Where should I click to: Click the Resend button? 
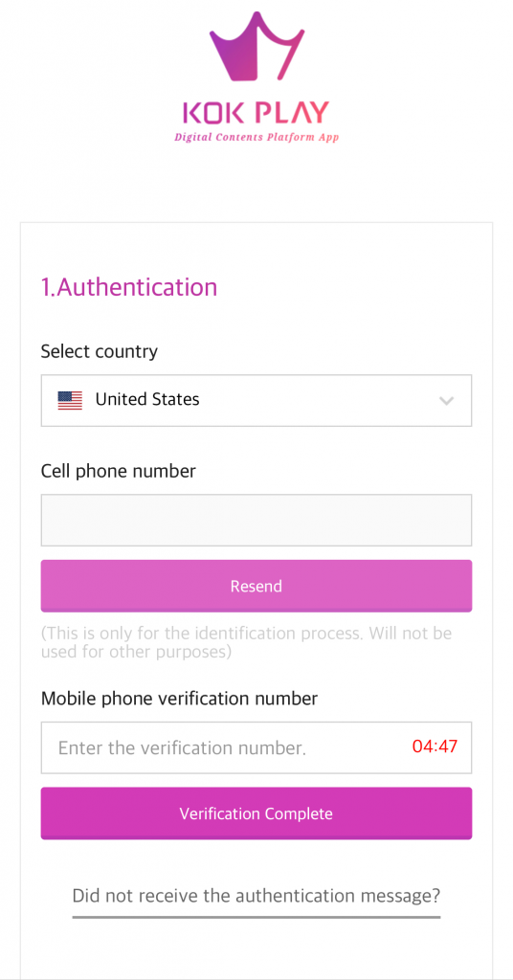(x=256, y=587)
